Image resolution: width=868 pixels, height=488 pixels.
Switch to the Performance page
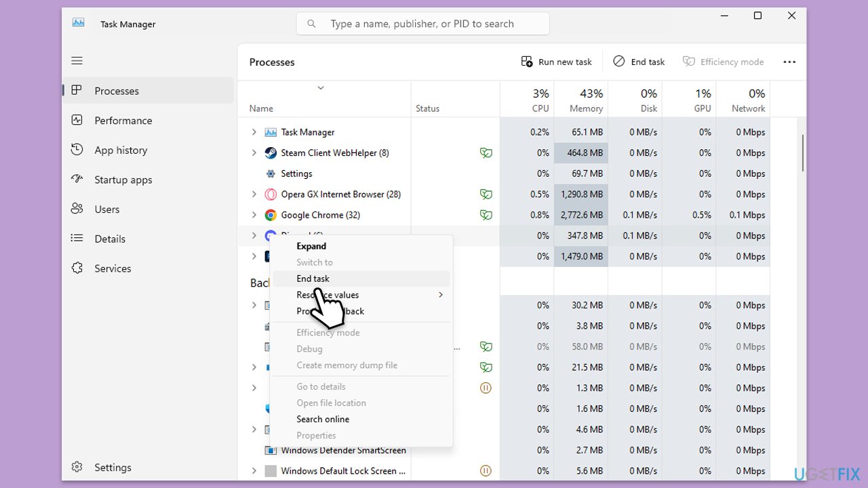(149, 121)
